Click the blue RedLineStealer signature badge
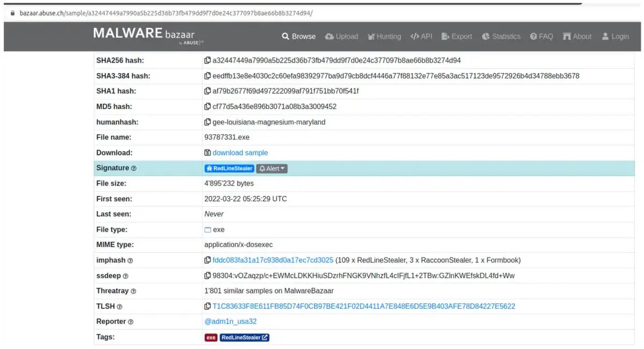Screen dimensions: 644x349 (x=229, y=169)
